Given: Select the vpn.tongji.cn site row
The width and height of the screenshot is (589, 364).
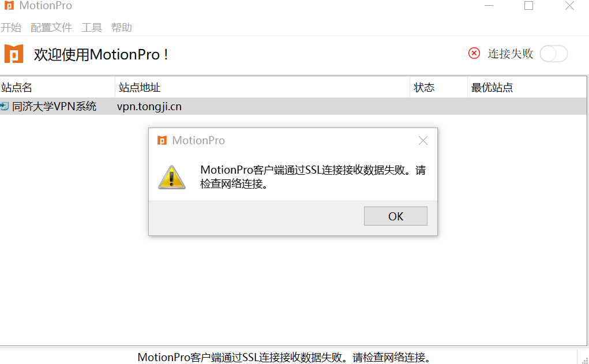Looking at the screenshot, I should tap(293, 106).
